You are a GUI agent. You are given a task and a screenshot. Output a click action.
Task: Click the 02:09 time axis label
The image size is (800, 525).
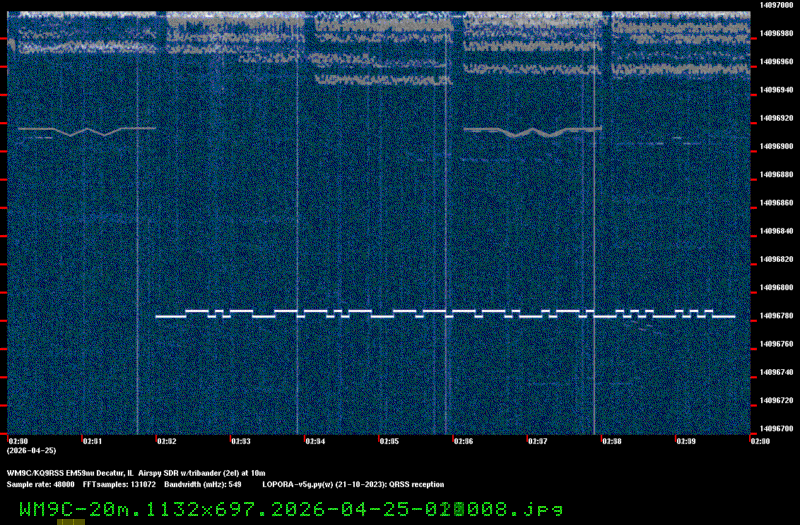[x=686, y=440]
